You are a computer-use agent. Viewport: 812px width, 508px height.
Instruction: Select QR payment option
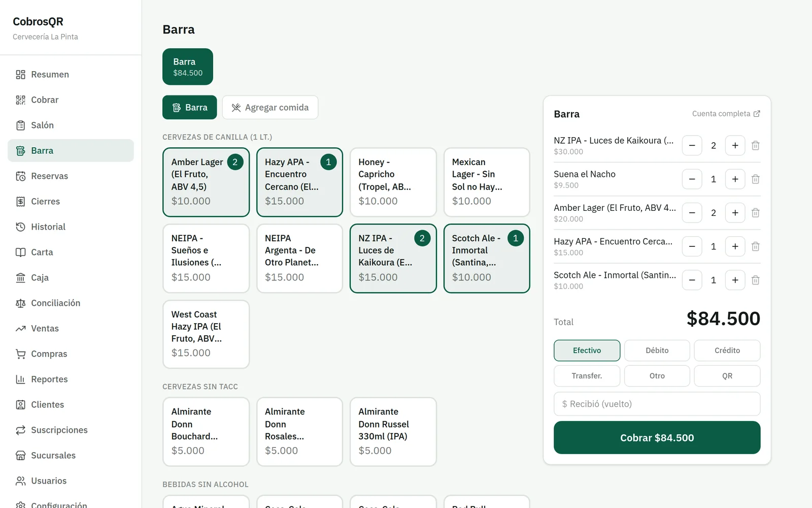click(727, 376)
